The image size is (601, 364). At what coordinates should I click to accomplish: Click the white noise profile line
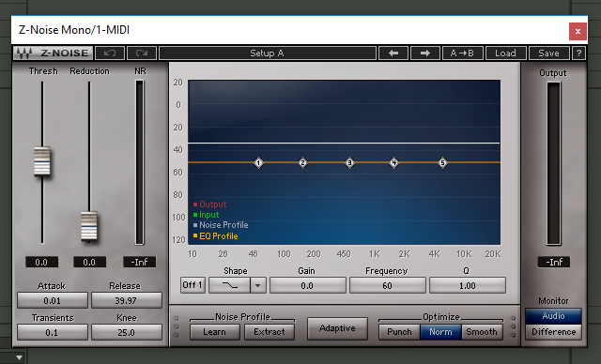(x=344, y=144)
